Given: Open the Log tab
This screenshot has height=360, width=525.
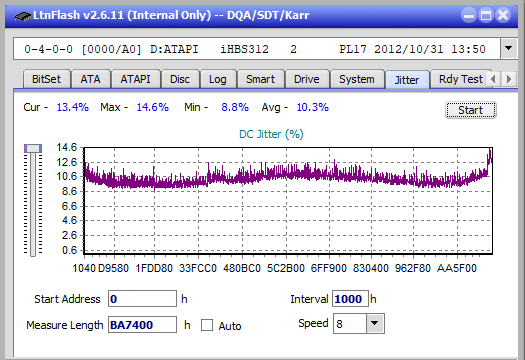Looking at the screenshot, I should tap(218, 79).
